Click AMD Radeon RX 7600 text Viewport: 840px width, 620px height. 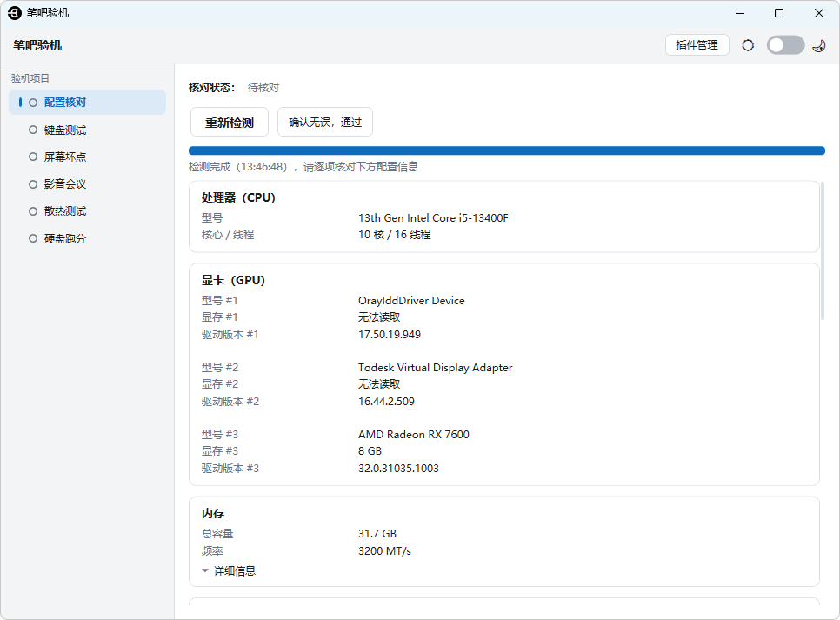414,435
